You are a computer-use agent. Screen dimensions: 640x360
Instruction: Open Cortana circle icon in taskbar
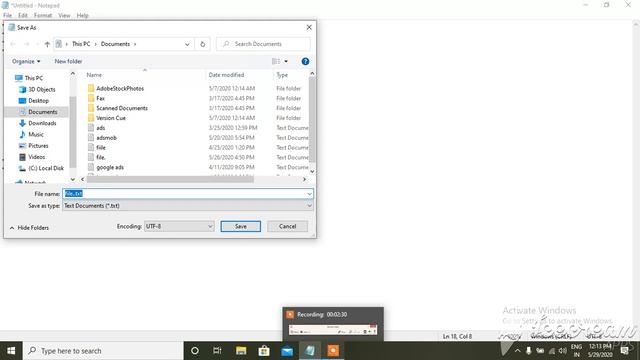coord(195,351)
